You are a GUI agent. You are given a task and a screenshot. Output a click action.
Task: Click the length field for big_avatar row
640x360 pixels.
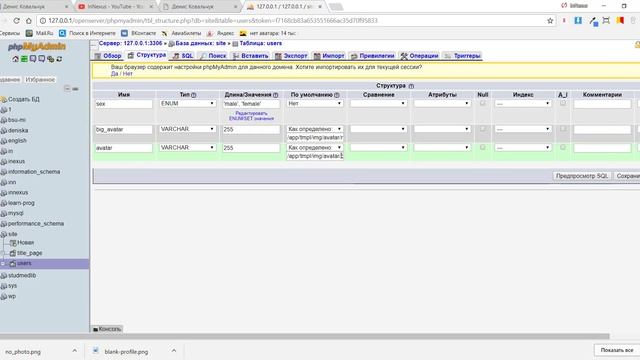coord(251,129)
